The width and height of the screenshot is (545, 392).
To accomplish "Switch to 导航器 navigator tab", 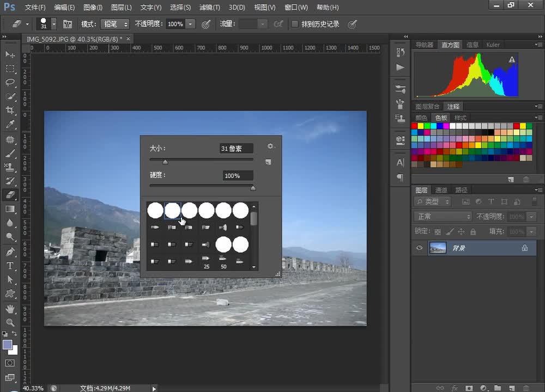I will [425, 45].
